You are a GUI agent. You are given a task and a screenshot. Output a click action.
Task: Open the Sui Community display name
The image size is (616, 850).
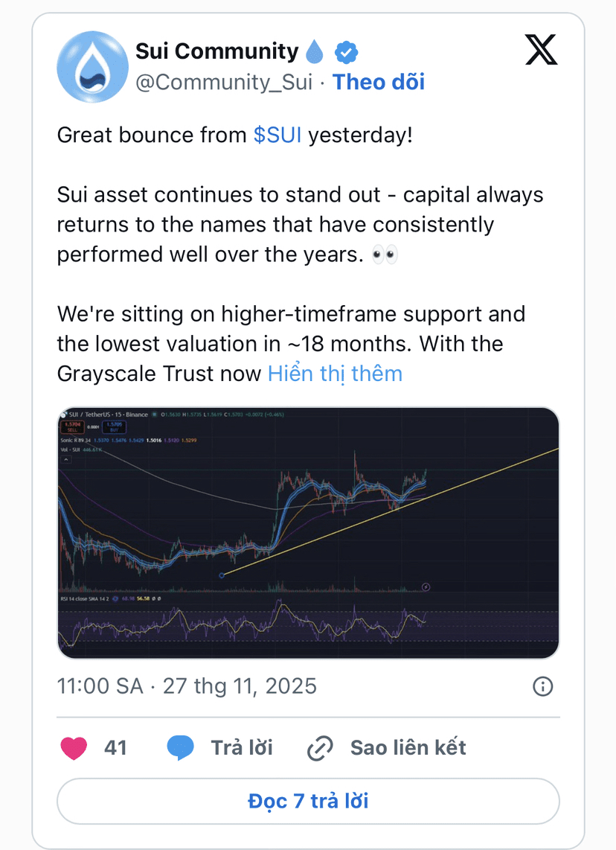[x=216, y=51]
